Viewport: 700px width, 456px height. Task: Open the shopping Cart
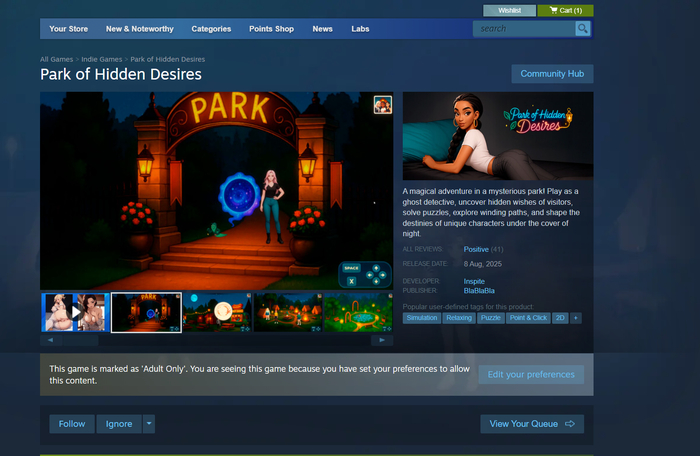pos(565,10)
